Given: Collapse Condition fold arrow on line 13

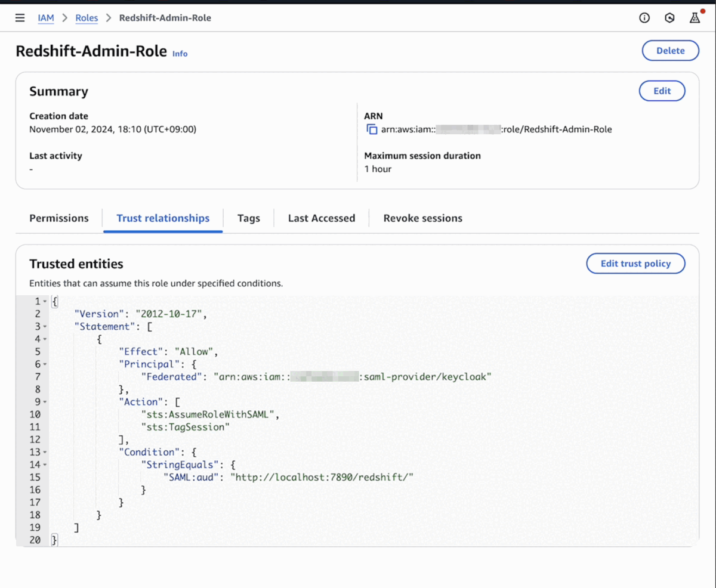Looking at the screenshot, I should (45, 452).
